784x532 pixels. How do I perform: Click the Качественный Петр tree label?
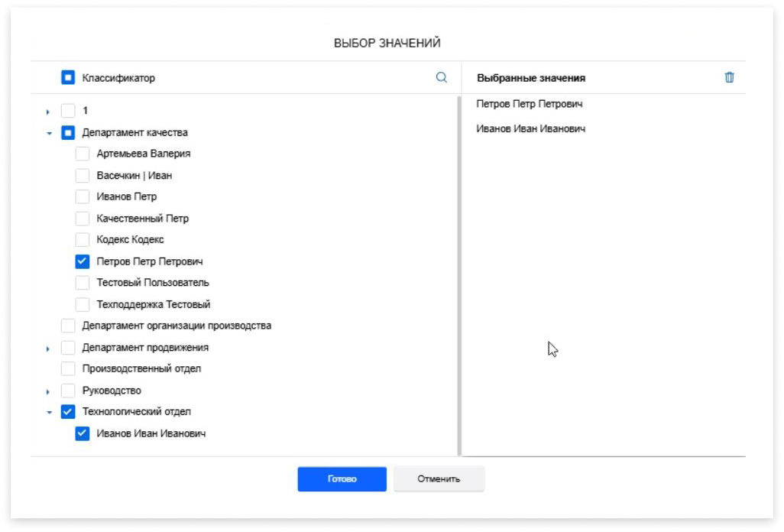point(142,219)
